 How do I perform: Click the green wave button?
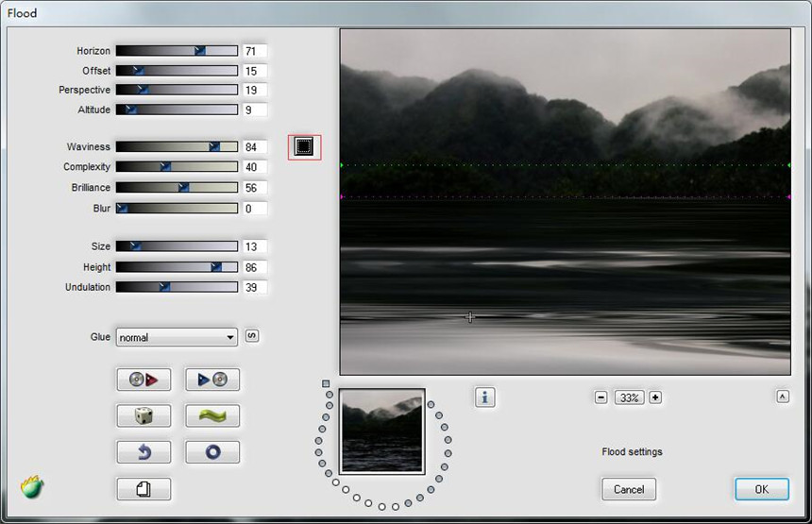(x=212, y=415)
